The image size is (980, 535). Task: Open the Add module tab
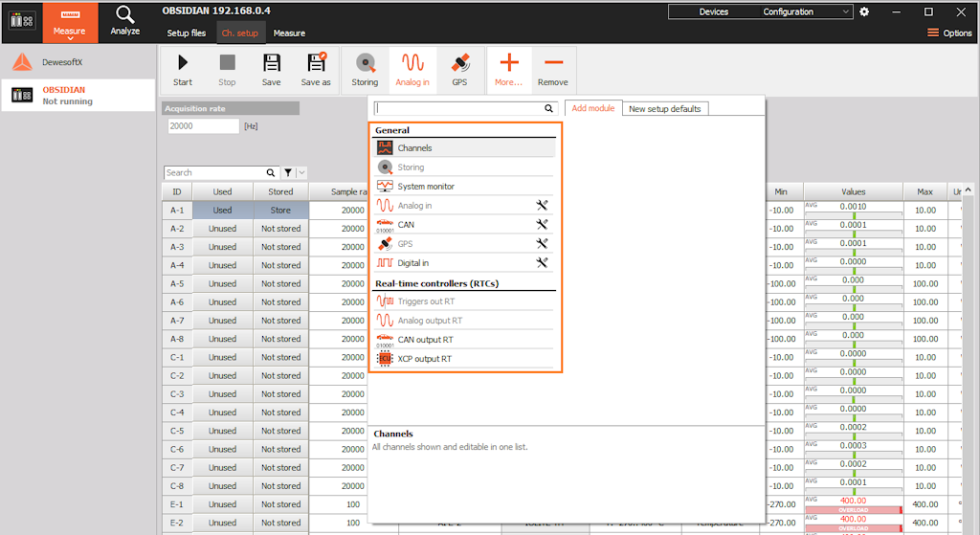[x=593, y=108]
